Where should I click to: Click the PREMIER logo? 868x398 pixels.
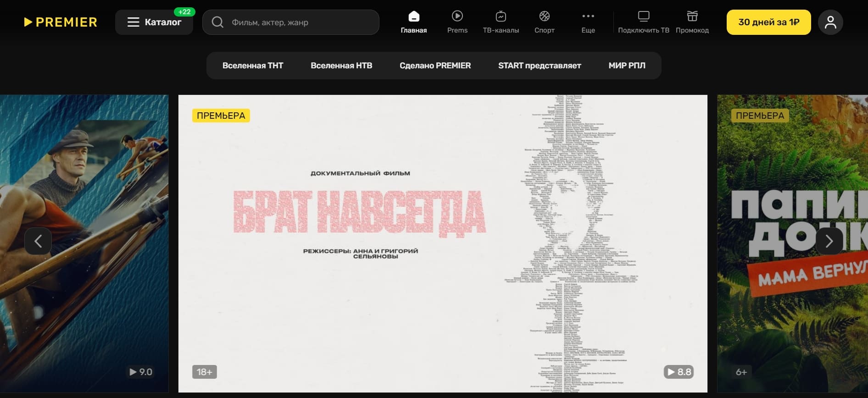click(x=61, y=22)
